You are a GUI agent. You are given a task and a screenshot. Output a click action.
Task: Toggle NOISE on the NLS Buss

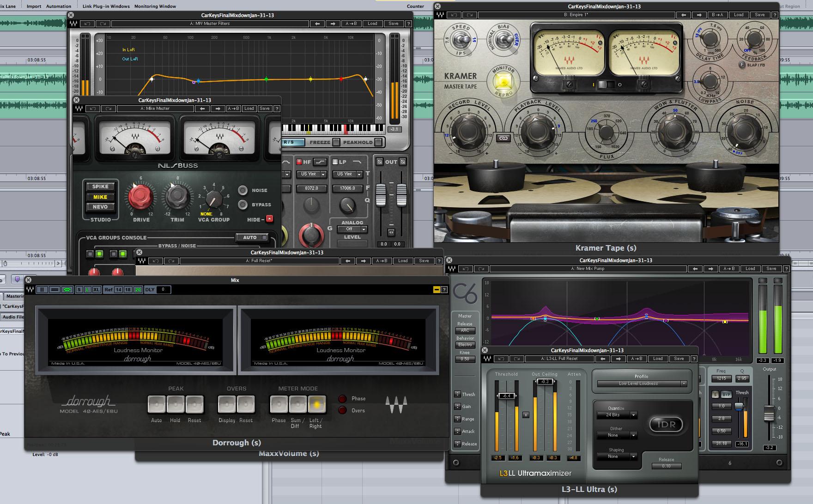pos(243,190)
